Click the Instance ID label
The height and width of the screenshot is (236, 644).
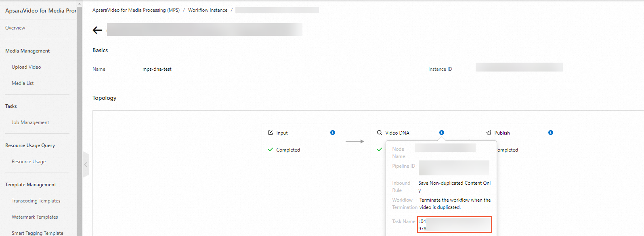pos(440,69)
